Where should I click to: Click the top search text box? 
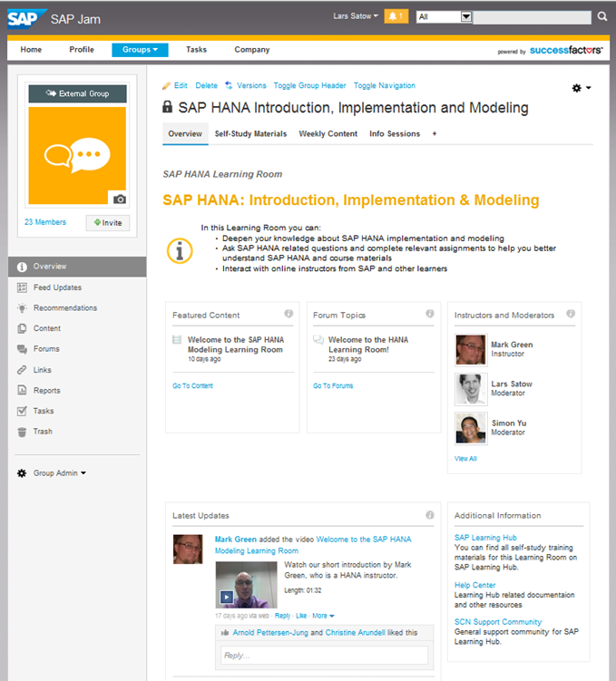(x=532, y=18)
